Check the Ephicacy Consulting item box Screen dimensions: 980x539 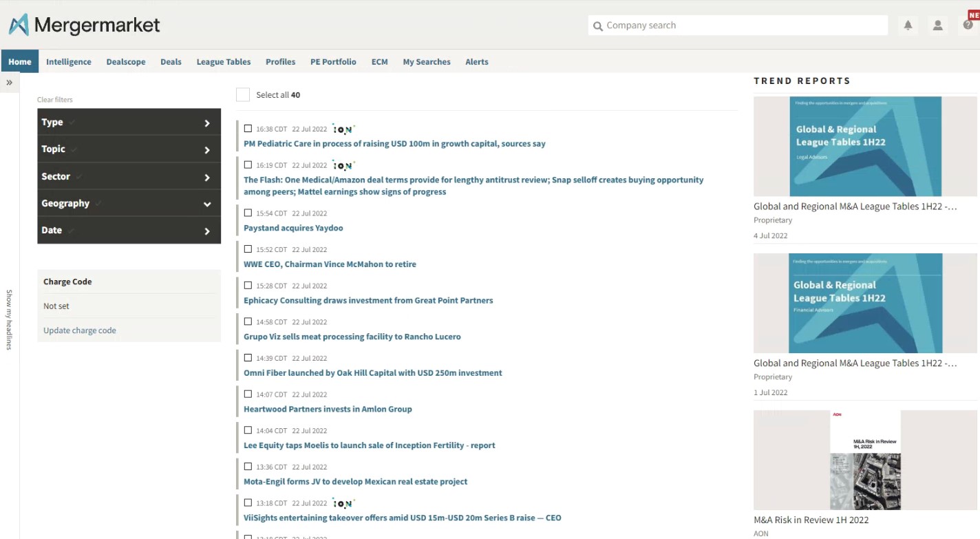(248, 286)
